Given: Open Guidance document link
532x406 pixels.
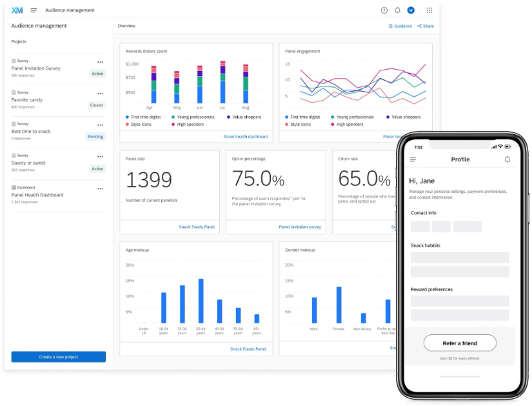Looking at the screenshot, I should pyautogui.click(x=400, y=26).
